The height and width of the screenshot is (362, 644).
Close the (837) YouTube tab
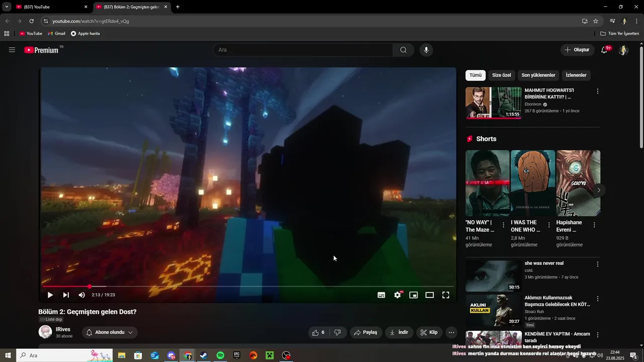(86, 7)
